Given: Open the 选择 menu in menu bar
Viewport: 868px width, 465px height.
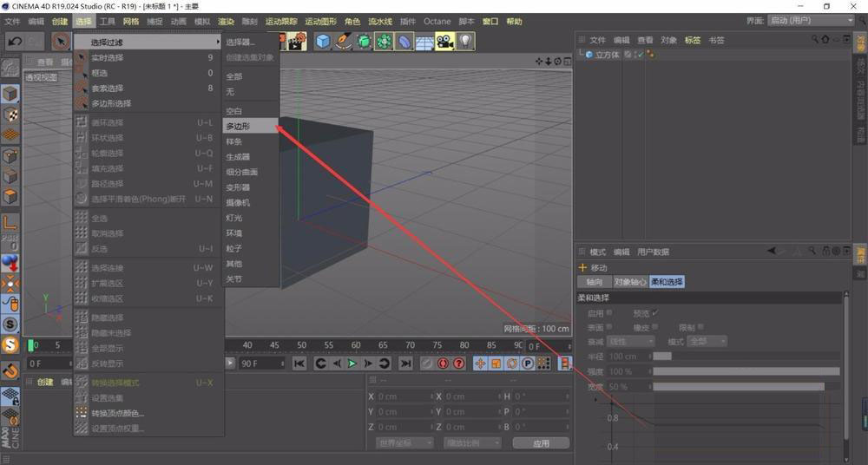Looking at the screenshot, I should click(x=83, y=21).
